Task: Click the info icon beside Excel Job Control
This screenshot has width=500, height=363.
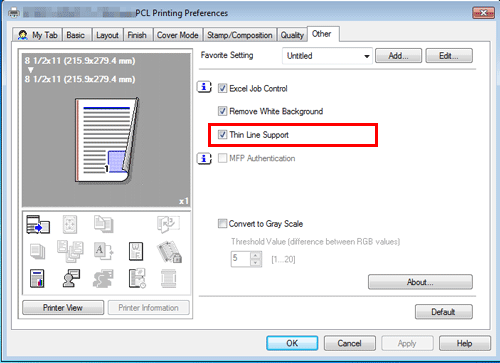Action: (x=204, y=87)
